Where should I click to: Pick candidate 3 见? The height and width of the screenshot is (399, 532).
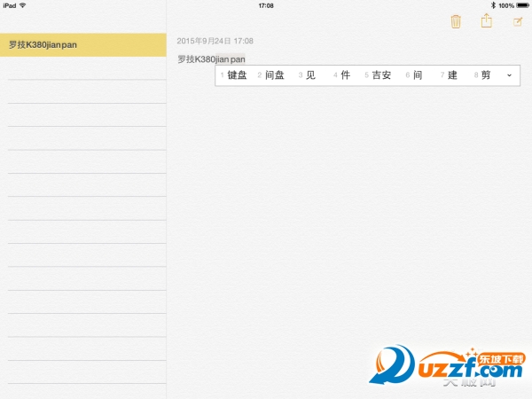[x=308, y=75]
